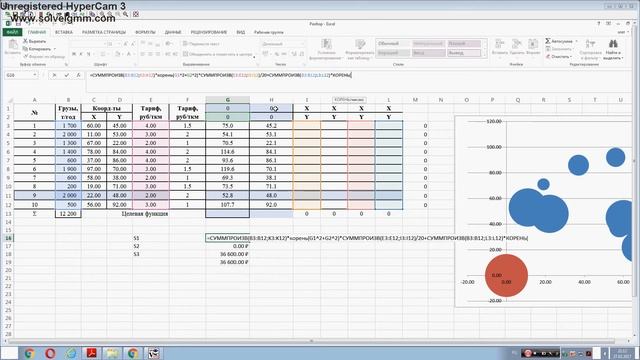Click the Cut (Вырезать) scissors button
The width and height of the screenshot is (640, 360).
tap(35, 41)
